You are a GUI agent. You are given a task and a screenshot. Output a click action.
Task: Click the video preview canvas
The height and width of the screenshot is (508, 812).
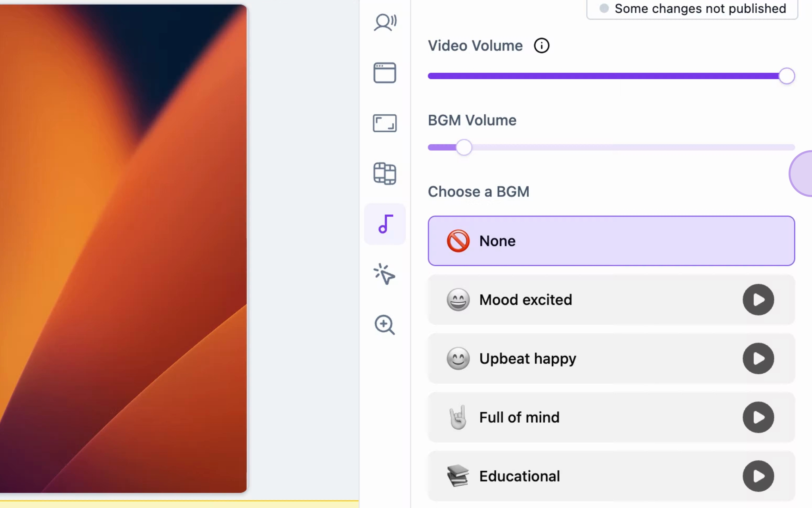coord(123,248)
